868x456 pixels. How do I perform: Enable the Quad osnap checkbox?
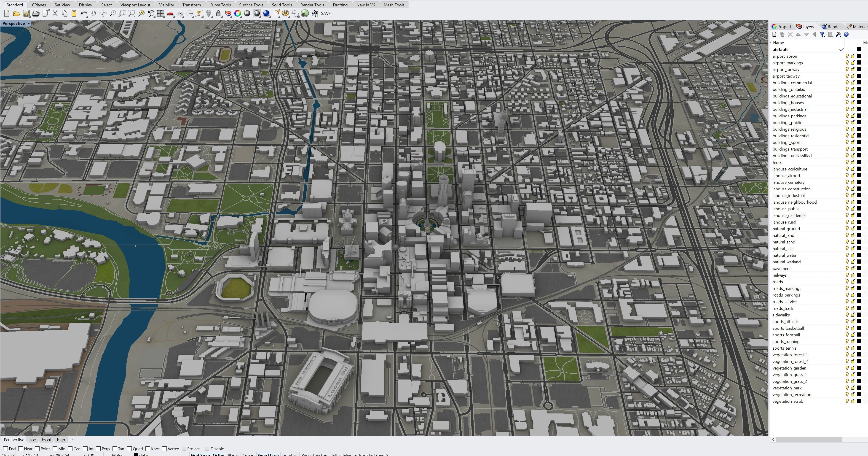[x=129, y=449]
